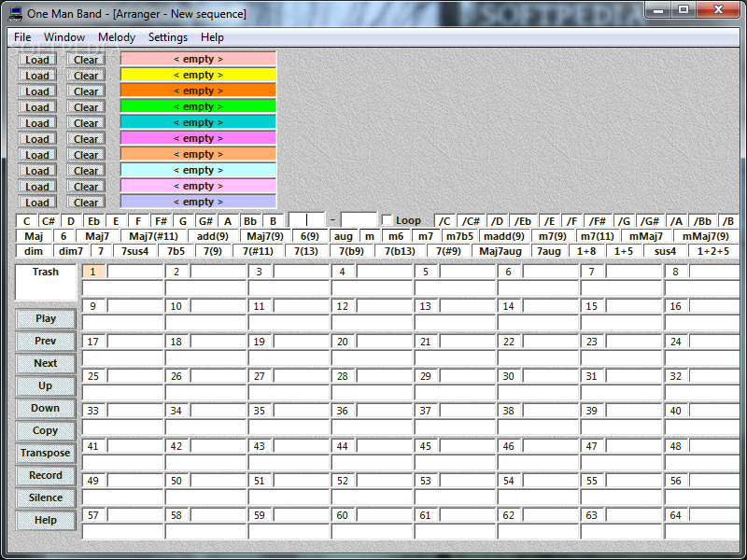Click the Transpose button
Viewport: 747px width, 560px height.
pyautogui.click(x=46, y=453)
